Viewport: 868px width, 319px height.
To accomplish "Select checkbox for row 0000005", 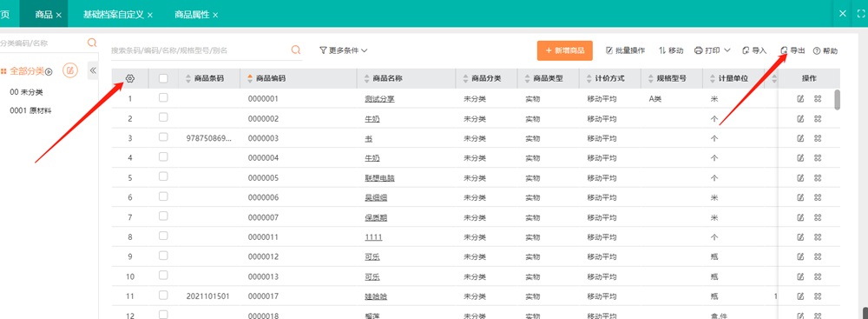I will pos(163,176).
